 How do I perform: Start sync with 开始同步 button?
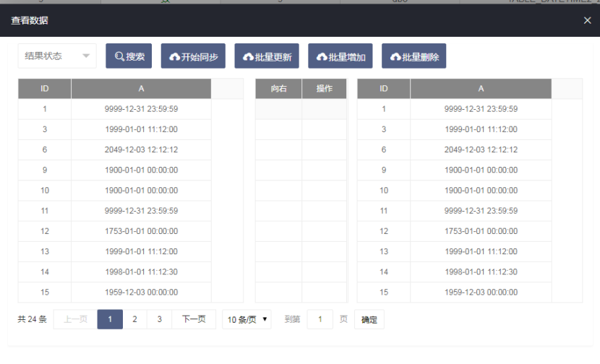pyautogui.click(x=194, y=57)
